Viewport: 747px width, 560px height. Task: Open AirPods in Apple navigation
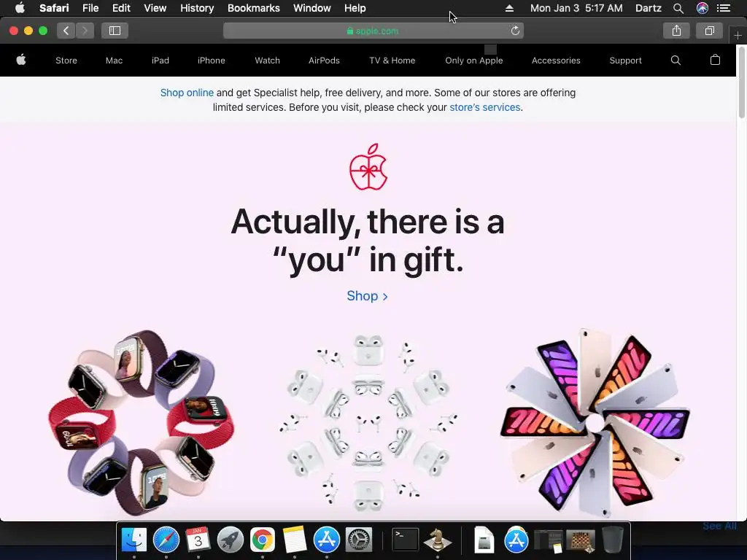[x=324, y=61]
